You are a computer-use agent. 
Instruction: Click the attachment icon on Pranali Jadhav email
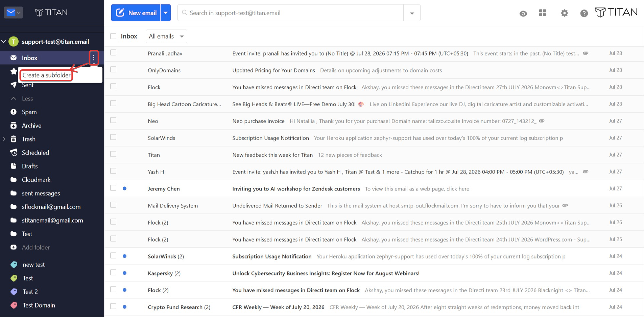[586, 53]
